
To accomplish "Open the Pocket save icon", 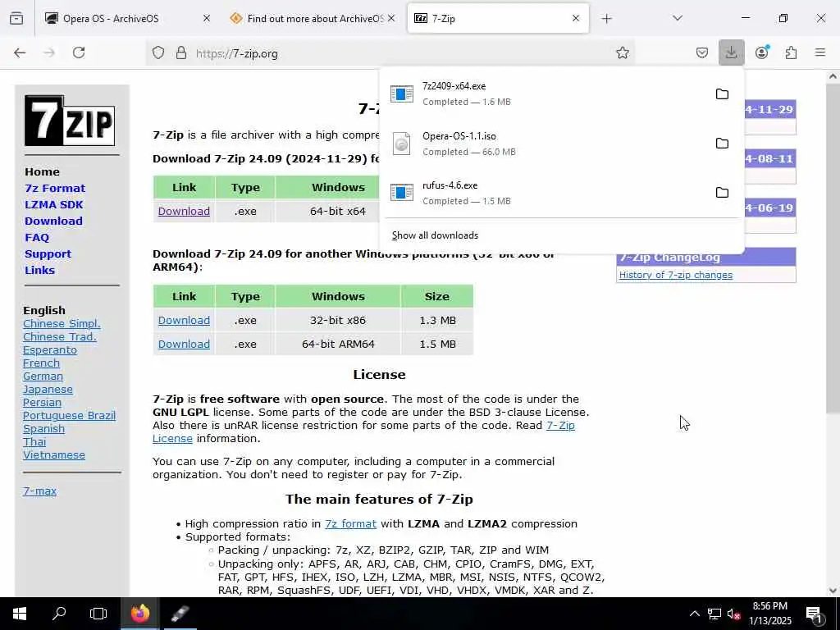I will (702, 52).
